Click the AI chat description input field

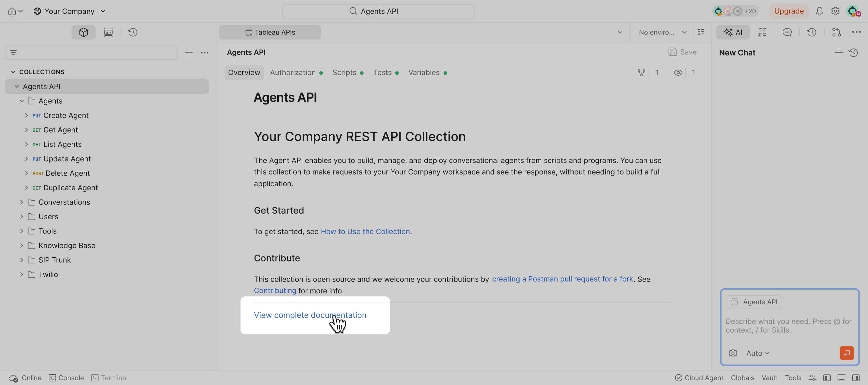pos(788,326)
